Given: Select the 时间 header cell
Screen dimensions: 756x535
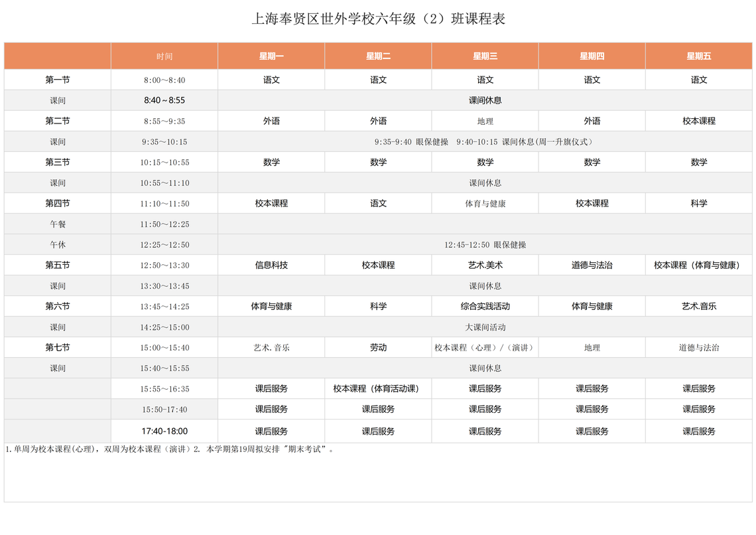Looking at the screenshot, I should [x=164, y=56].
